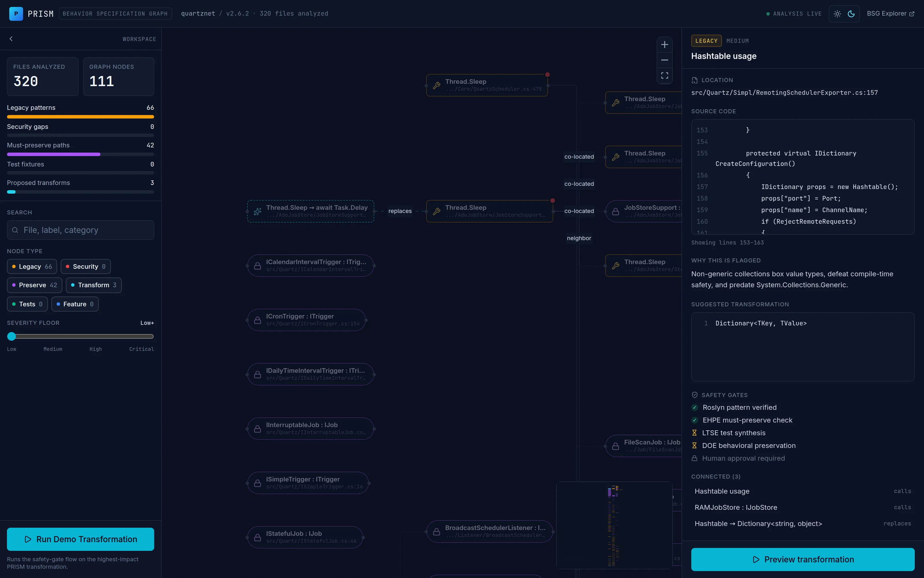
Task: Click Preview transformation button
Action: click(803, 559)
